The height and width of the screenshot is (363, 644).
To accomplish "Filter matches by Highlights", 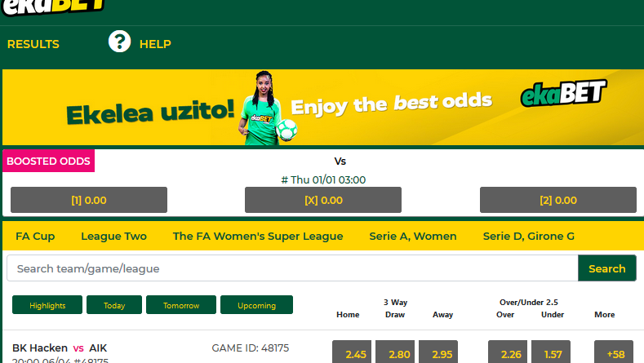I will (47, 305).
